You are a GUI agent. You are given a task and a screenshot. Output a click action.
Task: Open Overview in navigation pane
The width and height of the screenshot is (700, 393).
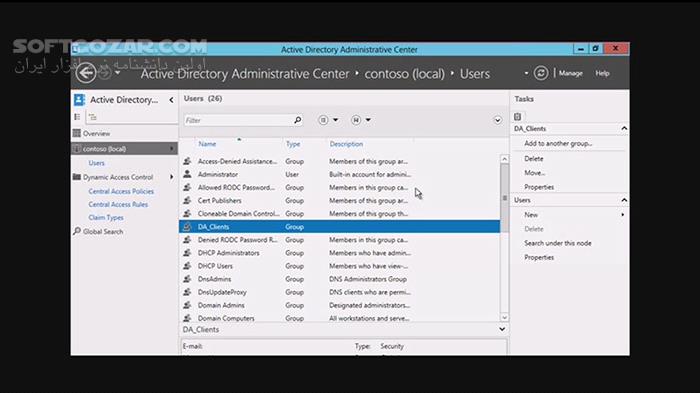click(96, 134)
